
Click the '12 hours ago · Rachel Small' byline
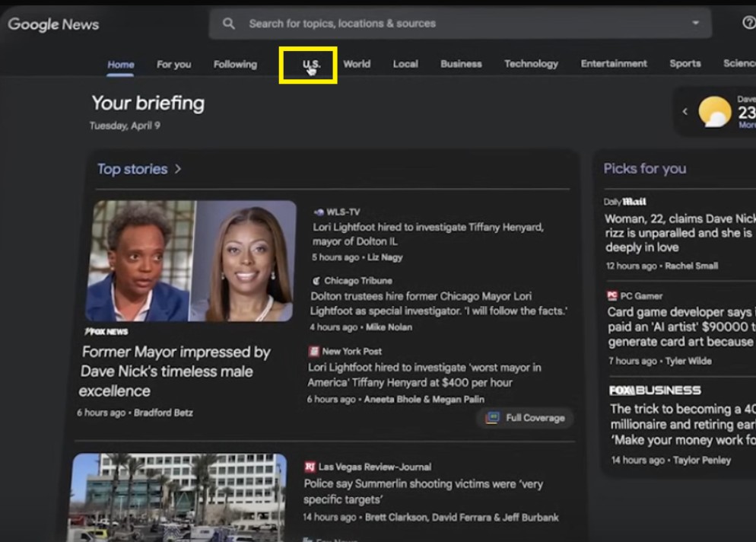(x=662, y=266)
